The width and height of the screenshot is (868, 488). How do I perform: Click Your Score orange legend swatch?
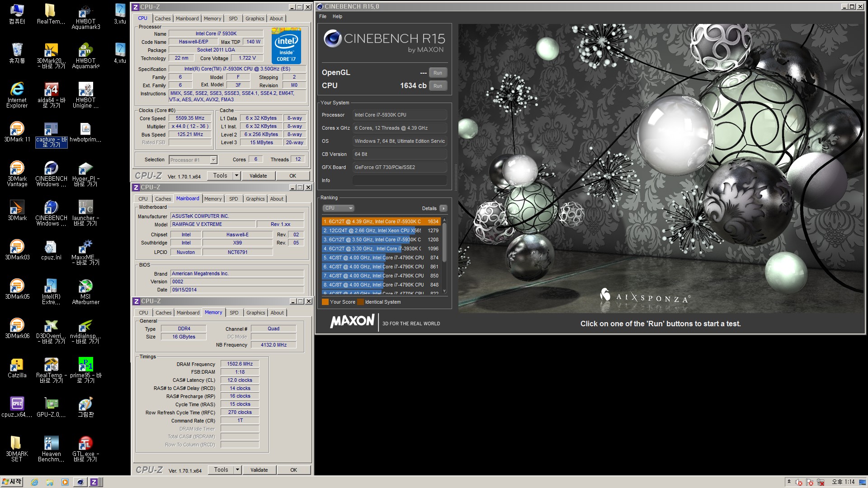tap(325, 302)
